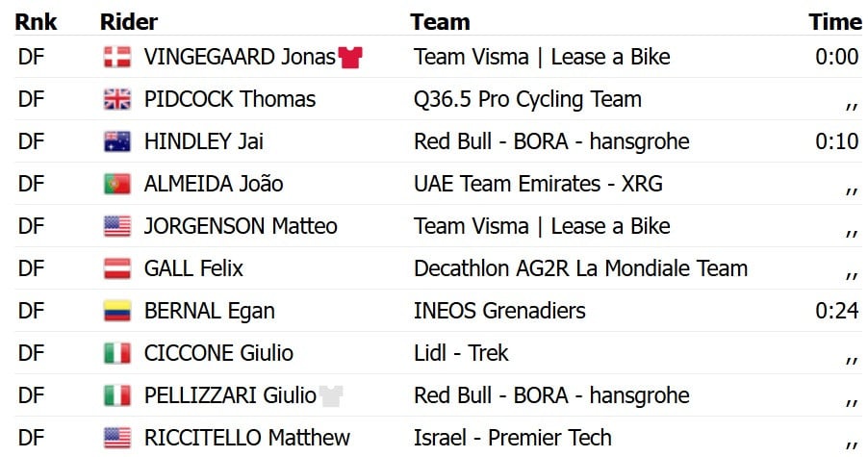Open the Lidl - Trek team page
Screen dimensions: 868x457
point(461,353)
